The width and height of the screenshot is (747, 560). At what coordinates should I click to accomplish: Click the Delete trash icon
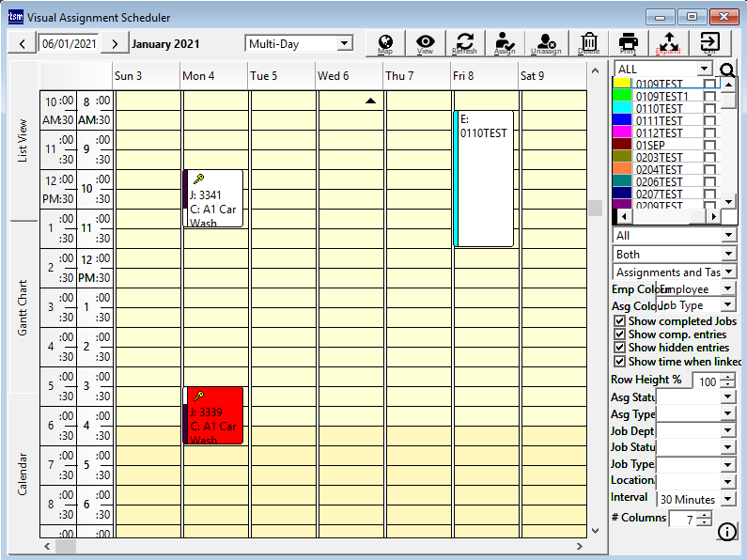(x=589, y=43)
